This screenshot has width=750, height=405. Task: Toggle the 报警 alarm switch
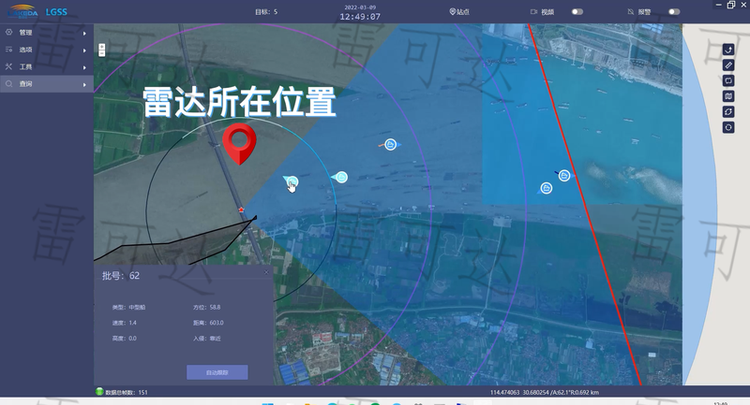(674, 11)
